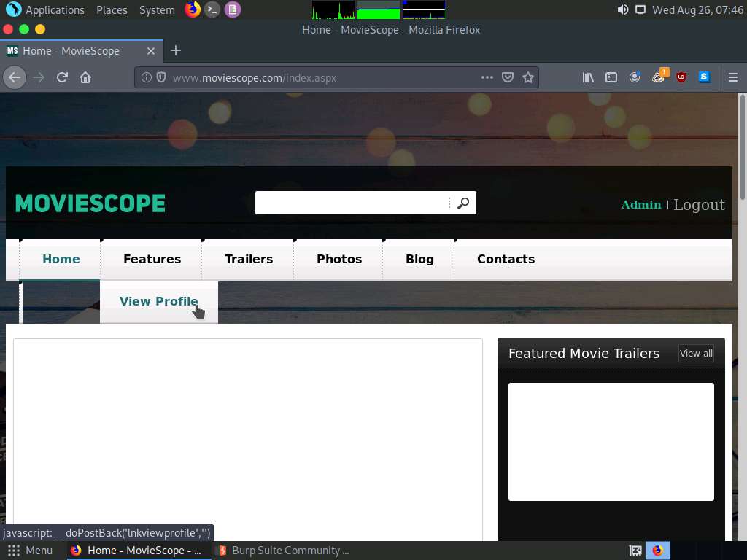Switch to the Trailers navigation tab
Image resolution: width=747 pixels, height=560 pixels.
(x=248, y=259)
